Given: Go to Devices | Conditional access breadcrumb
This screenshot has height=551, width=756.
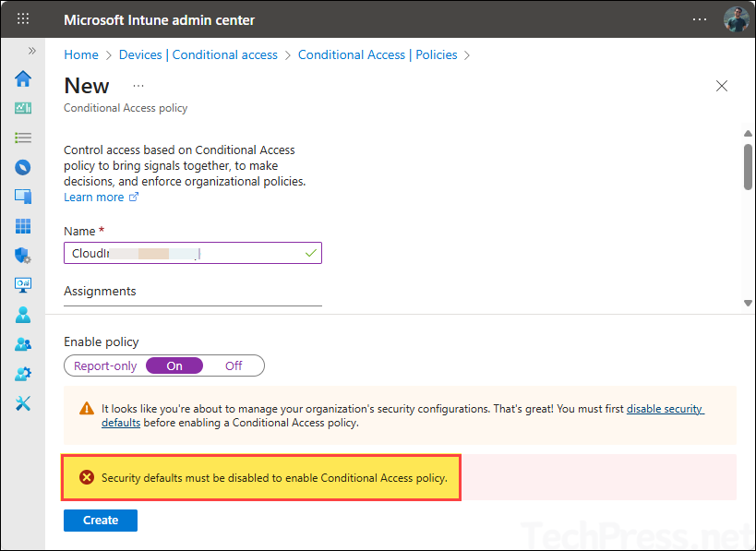Looking at the screenshot, I should 198,55.
